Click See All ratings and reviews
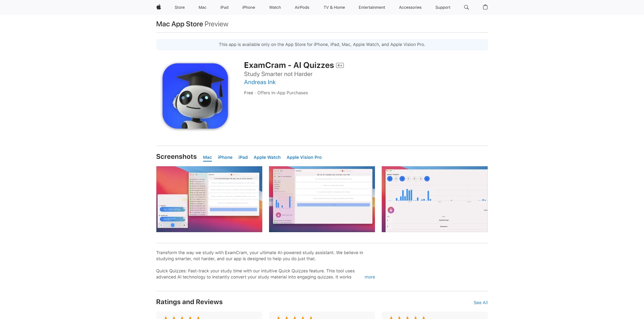The image size is (644, 319). coord(481,303)
